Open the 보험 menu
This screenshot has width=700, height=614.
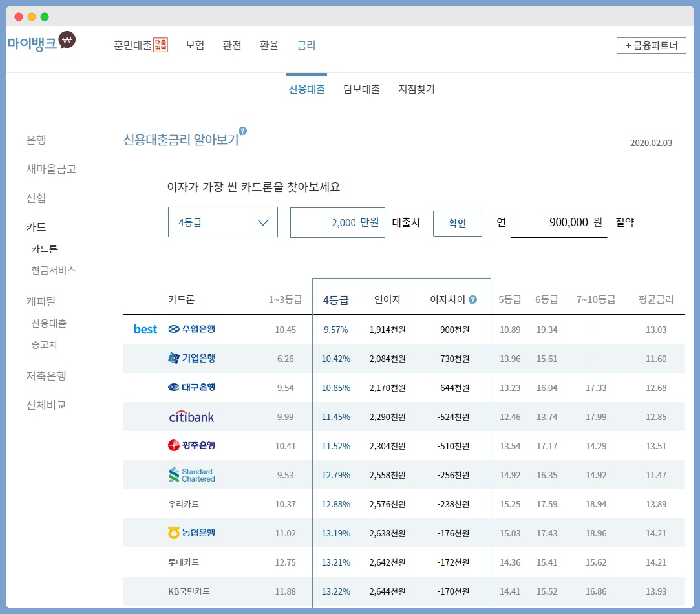[195, 45]
